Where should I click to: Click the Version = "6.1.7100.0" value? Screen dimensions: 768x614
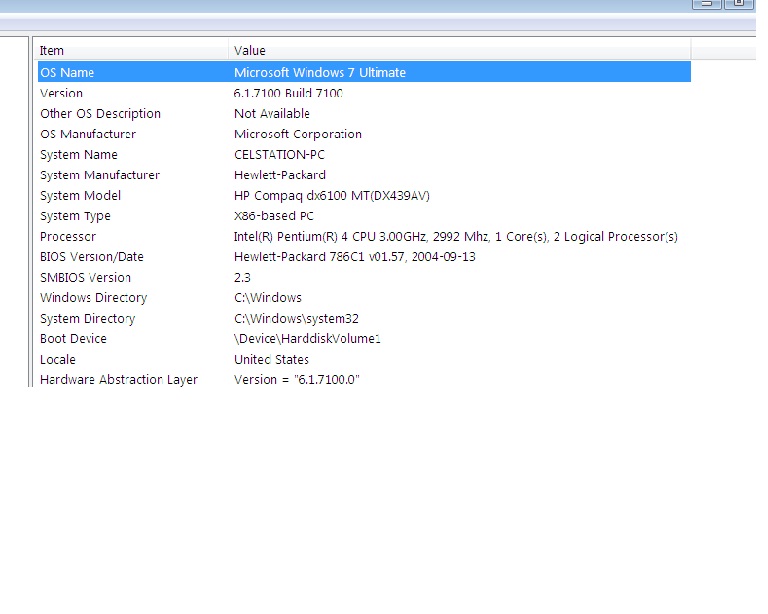[297, 379]
